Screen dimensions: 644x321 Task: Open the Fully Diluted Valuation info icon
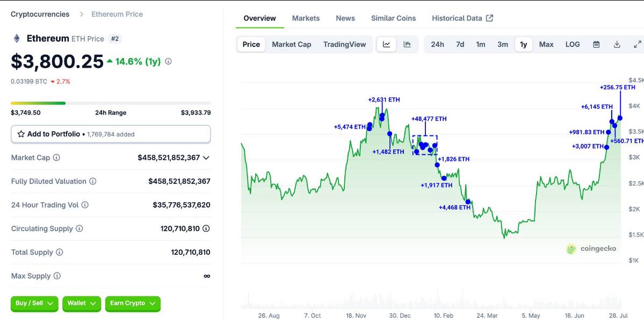click(x=93, y=181)
